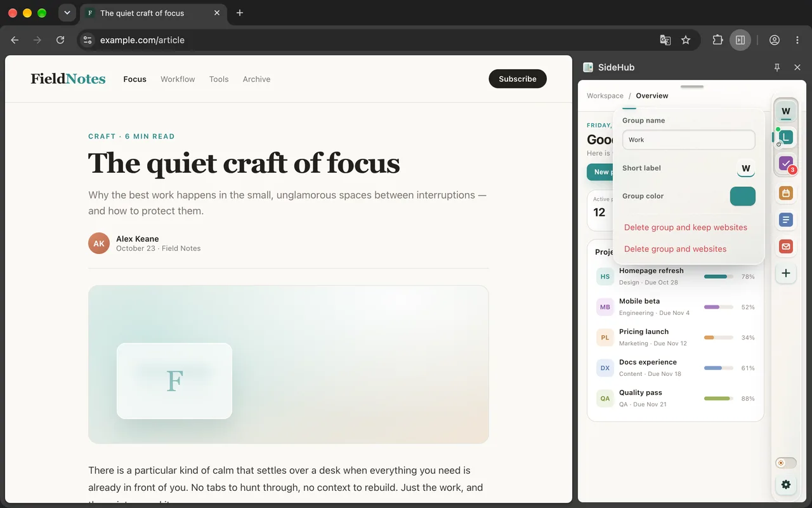Viewport: 812px width, 508px height.
Task: Open the translate page icon
Action: pos(665,40)
